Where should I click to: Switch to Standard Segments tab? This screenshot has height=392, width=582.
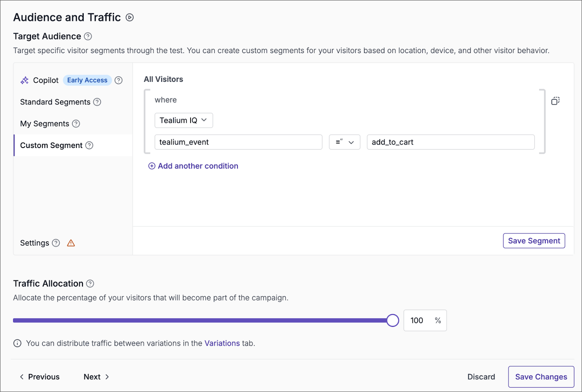55,102
